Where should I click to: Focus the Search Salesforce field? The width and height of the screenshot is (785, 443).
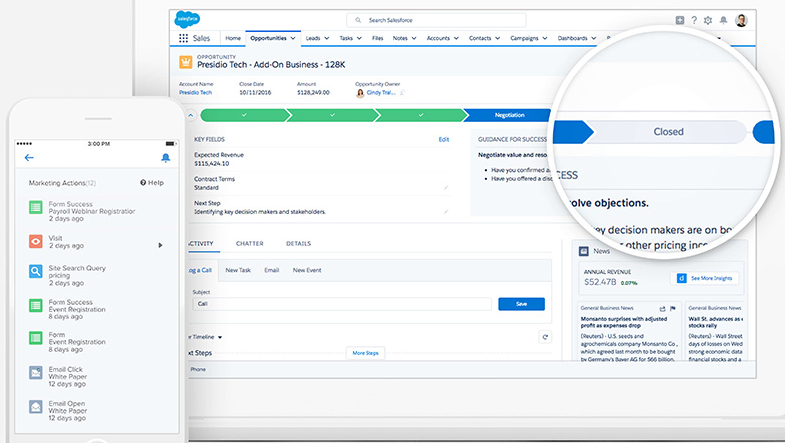click(436, 21)
